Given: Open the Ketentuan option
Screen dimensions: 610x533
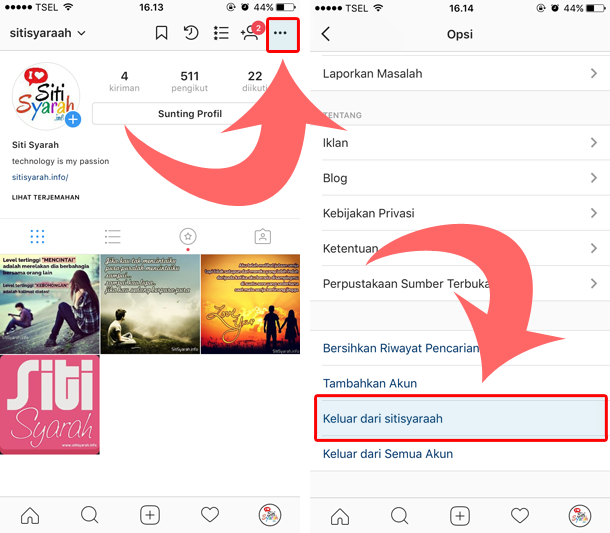Looking at the screenshot, I should 460,248.
